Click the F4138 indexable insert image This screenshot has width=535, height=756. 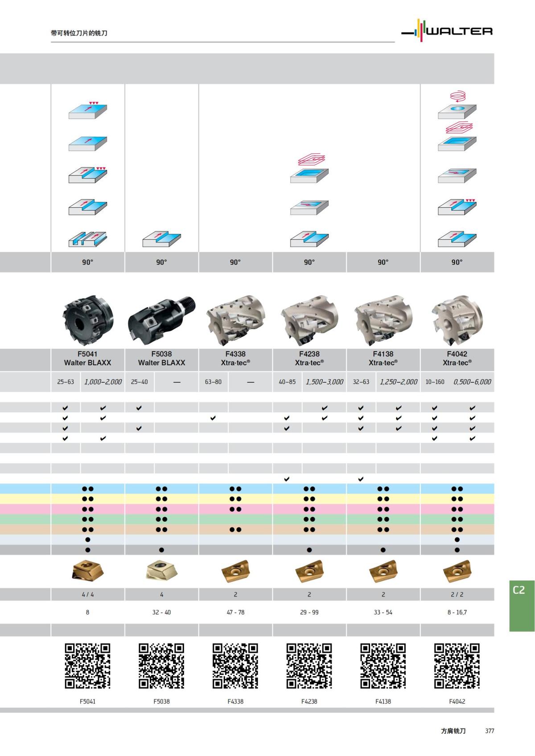click(383, 571)
